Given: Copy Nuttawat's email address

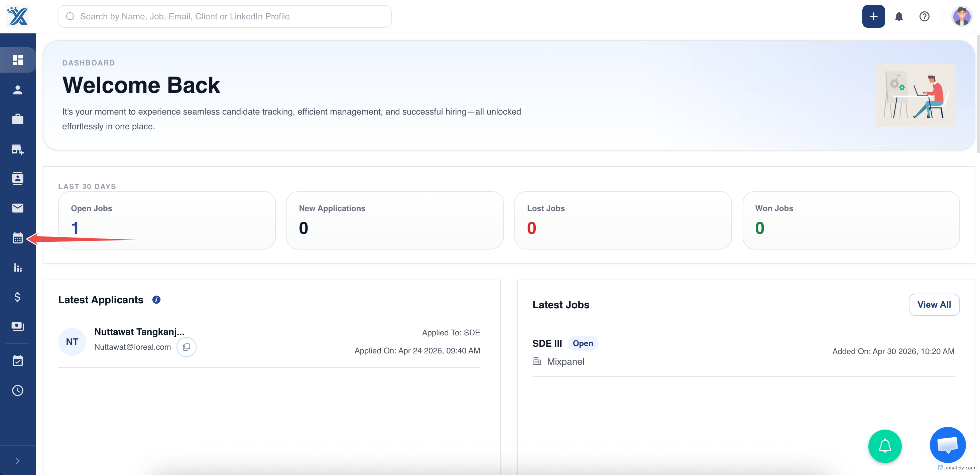Looking at the screenshot, I should [187, 347].
